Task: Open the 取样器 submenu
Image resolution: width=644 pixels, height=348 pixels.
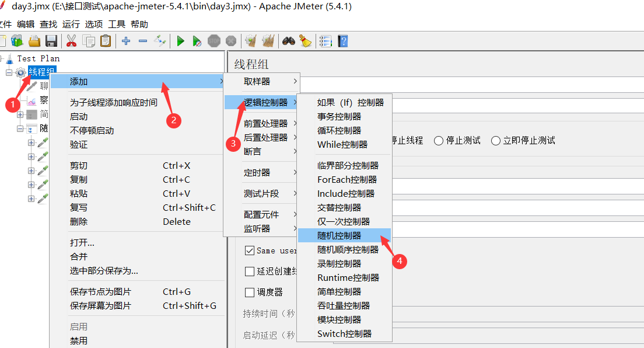Action: pyautogui.click(x=261, y=81)
